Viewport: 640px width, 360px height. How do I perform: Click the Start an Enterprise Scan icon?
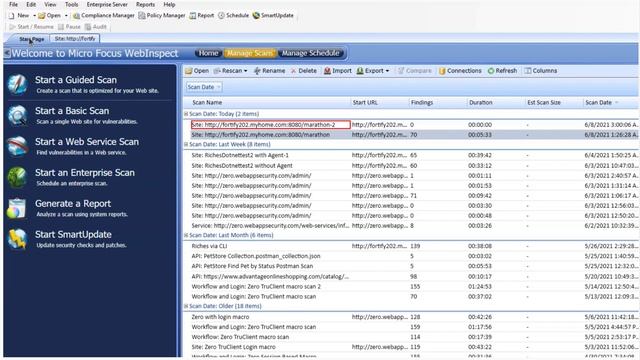click(17, 177)
